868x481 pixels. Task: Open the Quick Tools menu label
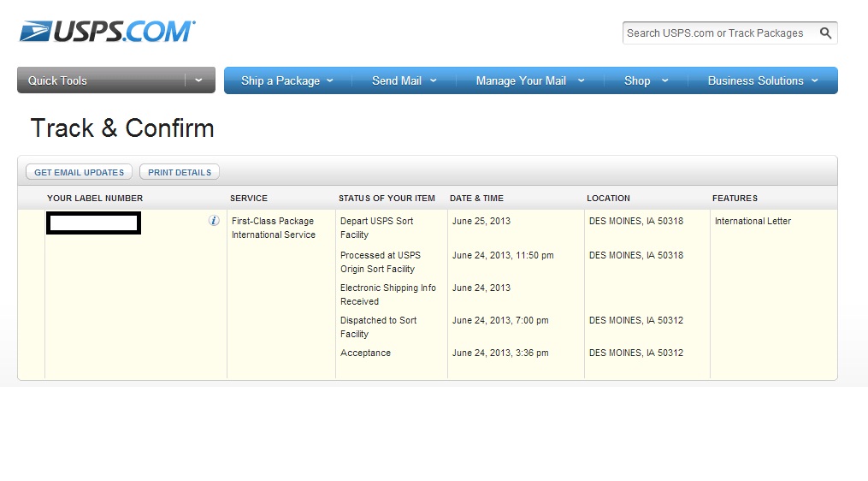coord(57,81)
